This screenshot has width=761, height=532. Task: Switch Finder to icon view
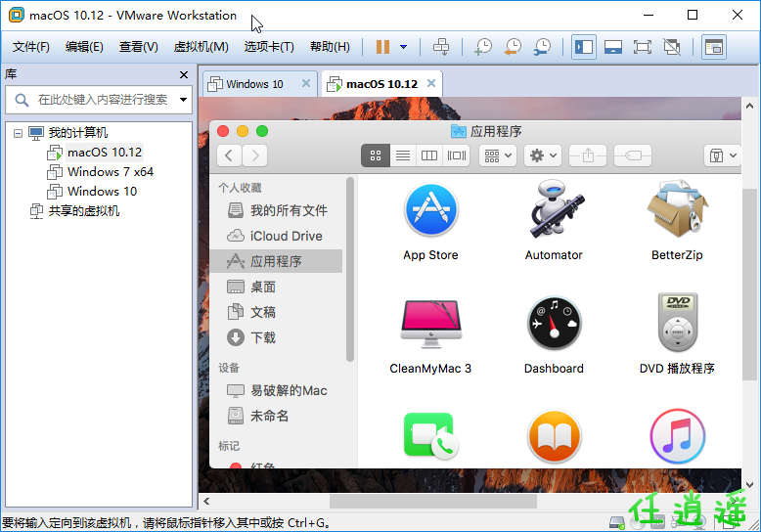pyautogui.click(x=376, y=155)
